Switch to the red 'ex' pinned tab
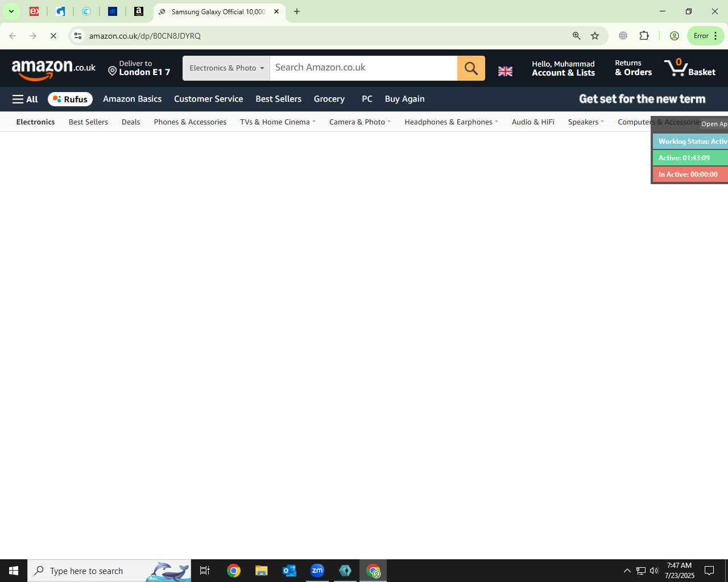This screenshot has width=728, height=582. pos(34,11)
